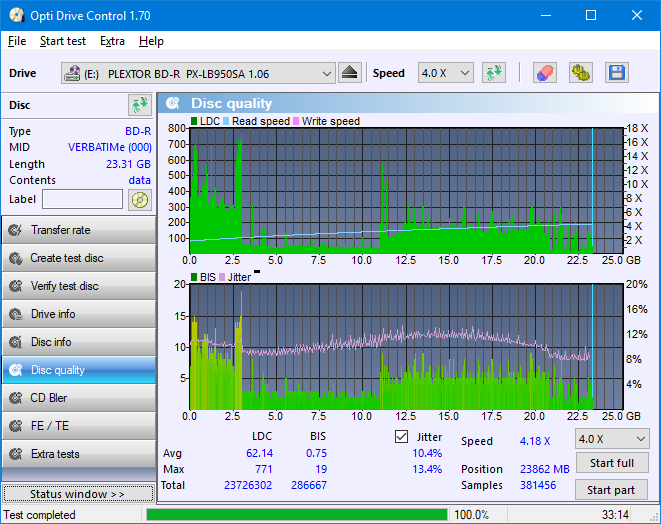
Task: Click the Speed value 4.18 X
Action: (535, 441)
